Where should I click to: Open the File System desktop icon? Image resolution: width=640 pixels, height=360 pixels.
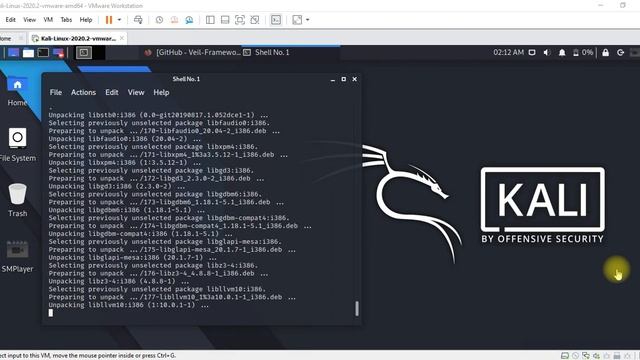pos(18,144)
